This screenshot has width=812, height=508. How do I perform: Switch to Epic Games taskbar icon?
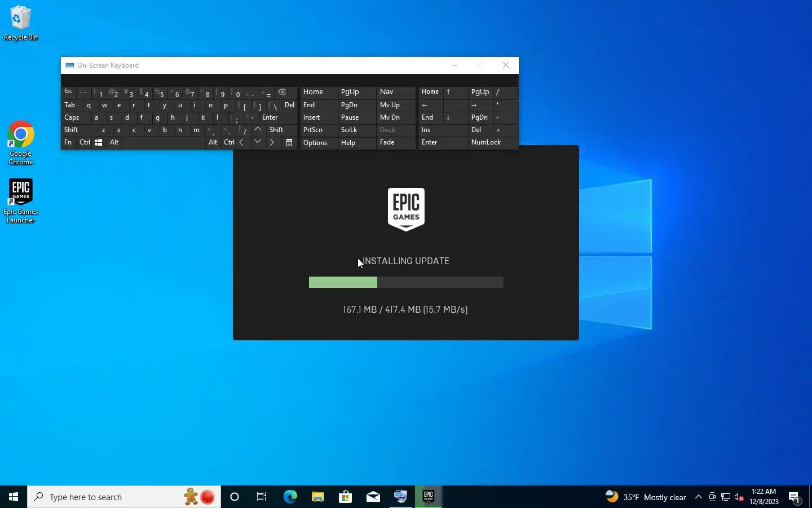click(x=429, y=497)
